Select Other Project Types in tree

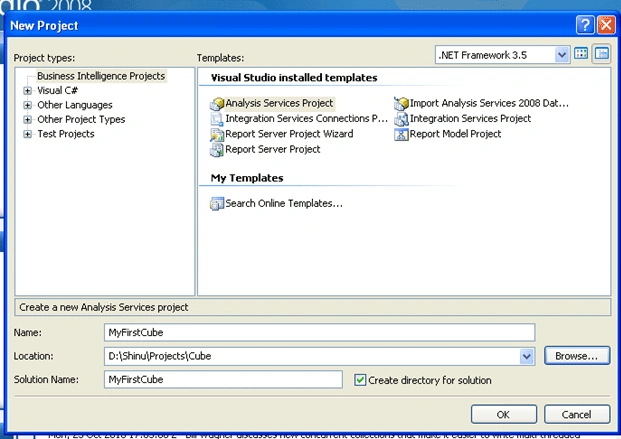tap(81, 120)
